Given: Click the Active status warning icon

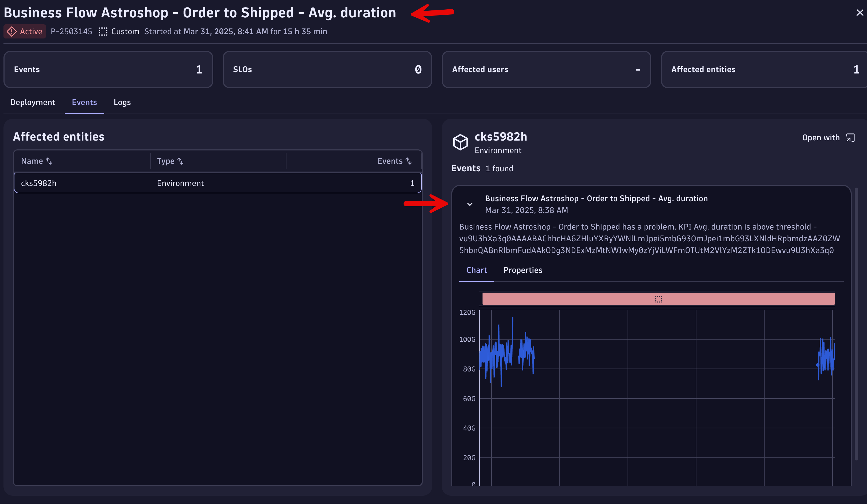Looking at the screenshot, I should tap(12, 32).
